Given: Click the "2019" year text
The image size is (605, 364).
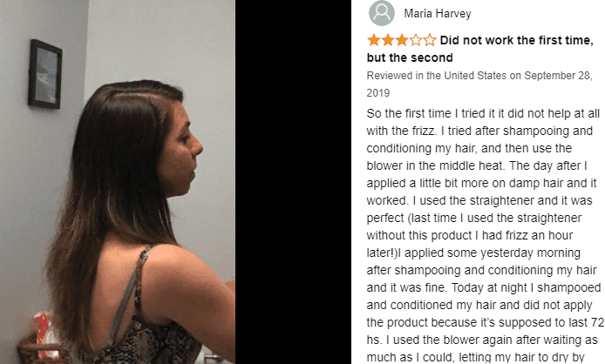Looking at the screenshot, I should point(378,93).
